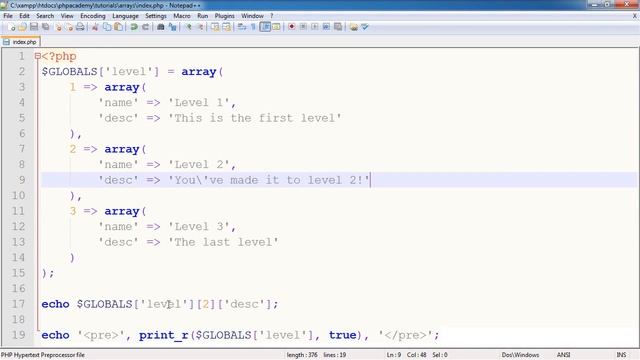The image size is (640, 360).
Task: Toggle the indent guide button
Action: click(265, 27)
